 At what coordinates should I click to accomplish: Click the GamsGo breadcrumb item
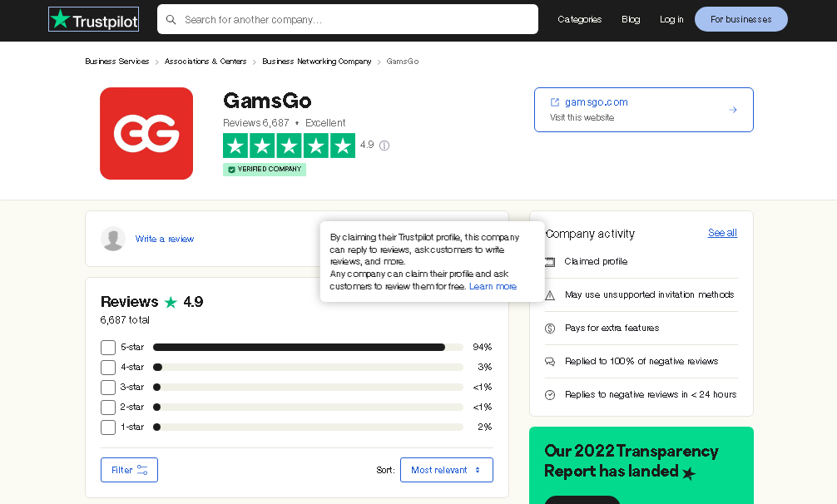coord(403,62)
